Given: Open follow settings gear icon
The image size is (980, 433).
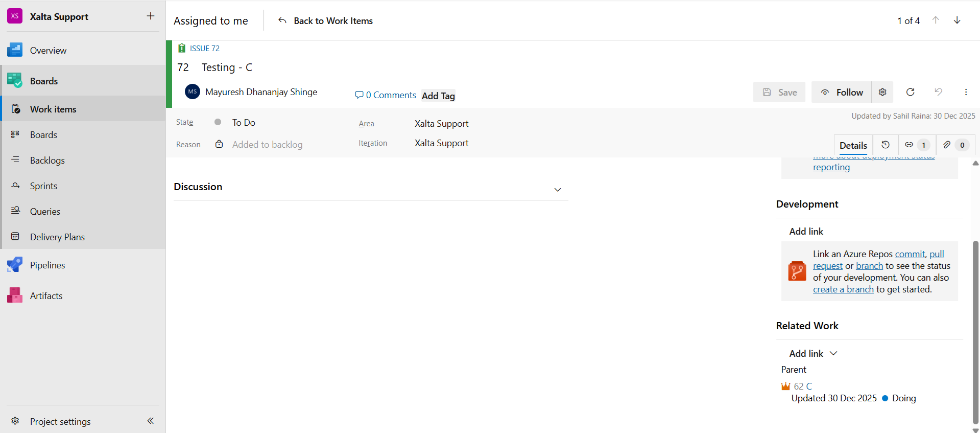Looking at the screenshot, I should 882,92.
